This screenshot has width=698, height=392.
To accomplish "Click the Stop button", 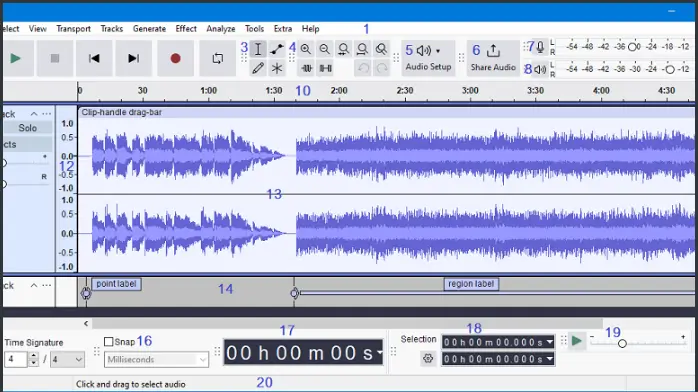I will pos(55,58).
